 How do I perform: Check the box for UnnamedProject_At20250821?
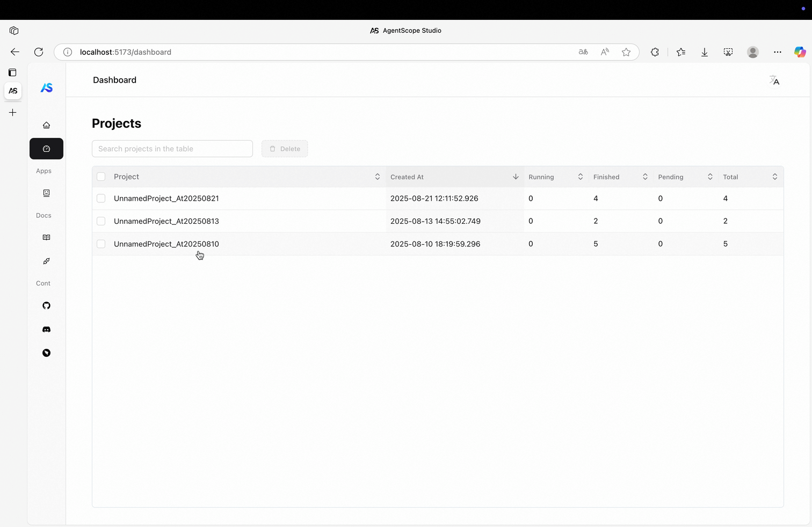pos(101,199)
